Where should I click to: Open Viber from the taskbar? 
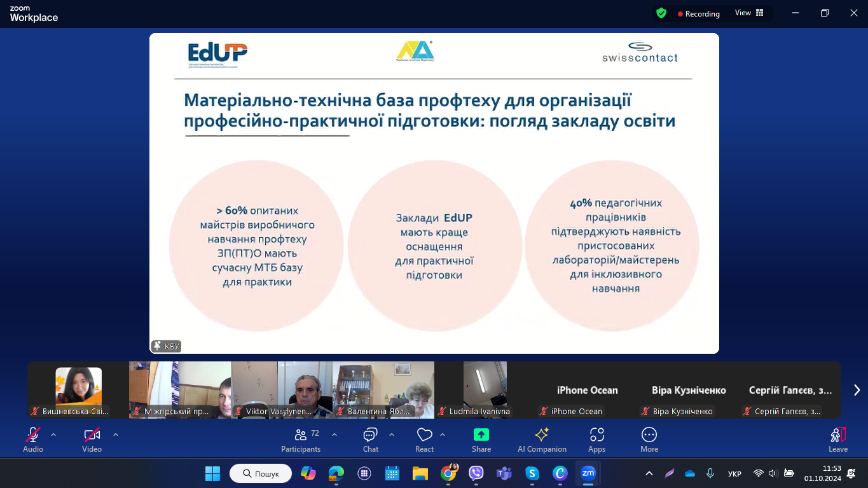476,473
